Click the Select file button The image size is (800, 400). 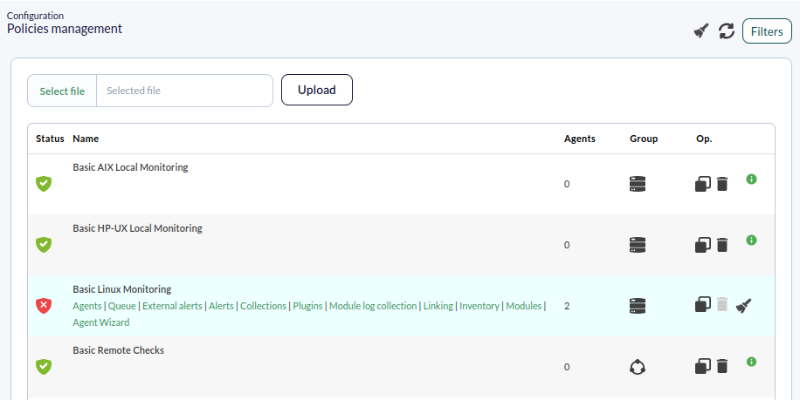click(62, 91)
